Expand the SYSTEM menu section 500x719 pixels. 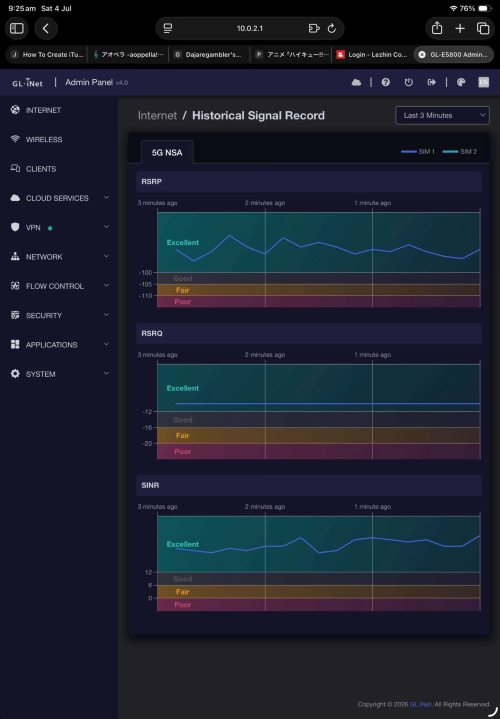tap(60, 374)
